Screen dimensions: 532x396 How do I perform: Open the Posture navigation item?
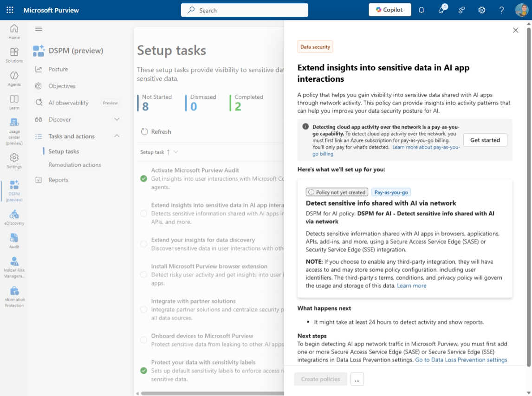pyautogui.click(x=58, y=69)
